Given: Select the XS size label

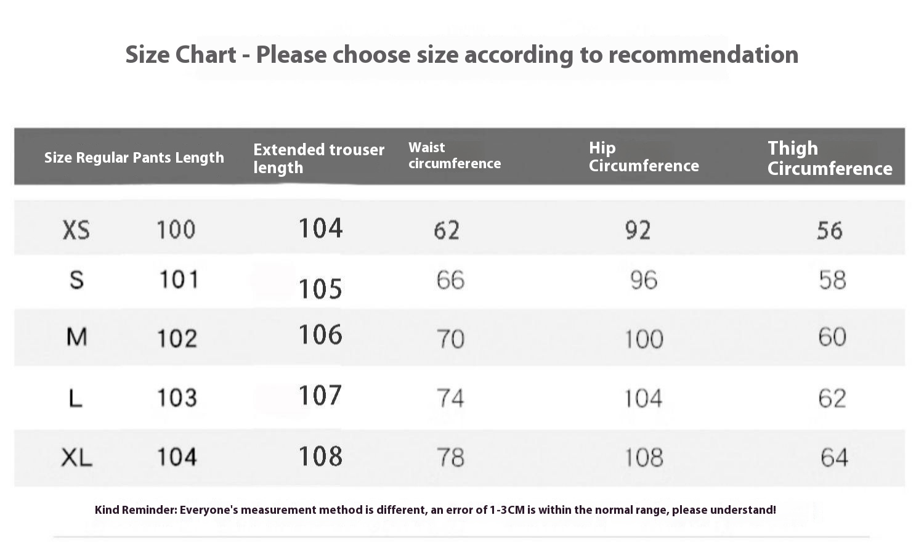Looking at the screenshot, I should pos(76,230).
